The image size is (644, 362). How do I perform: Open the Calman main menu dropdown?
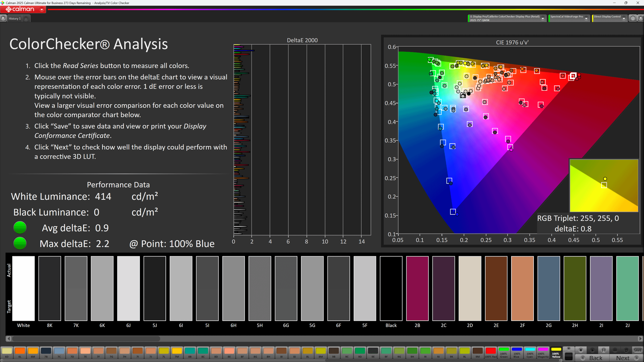[x=42, y=10]
